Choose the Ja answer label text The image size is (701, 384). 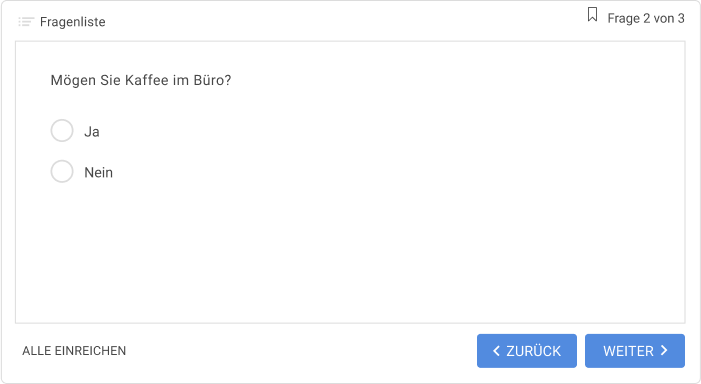pyautogui.click(x=92, y=132)
